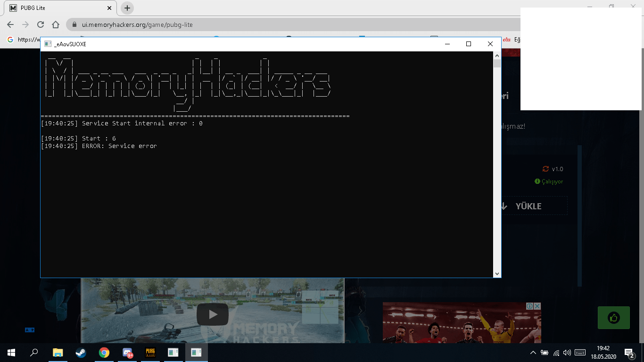Click the v1.0 version refresh icon
This screenshot has width=644, height=362.
pos(546,169)
